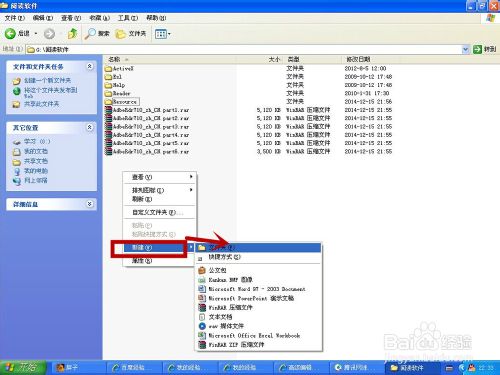Toggle the Folders (文件夹) toolbar button
Viewport: 500px width, 375px height.
pos(131,33)
